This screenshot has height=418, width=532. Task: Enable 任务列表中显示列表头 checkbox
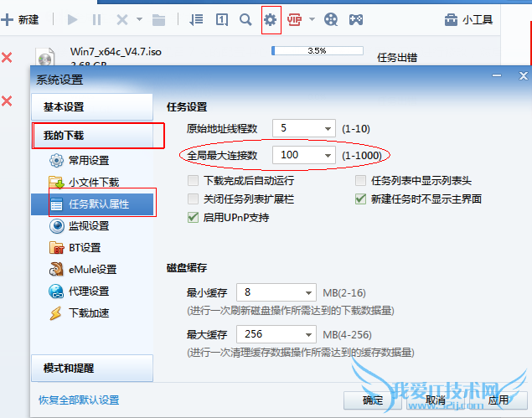tap(360, 180)
